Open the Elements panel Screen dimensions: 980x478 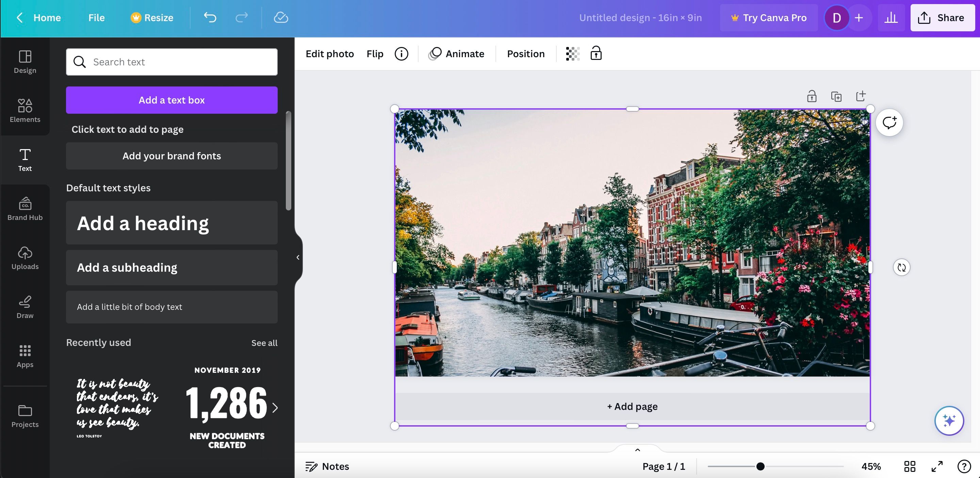click(25, 110)
